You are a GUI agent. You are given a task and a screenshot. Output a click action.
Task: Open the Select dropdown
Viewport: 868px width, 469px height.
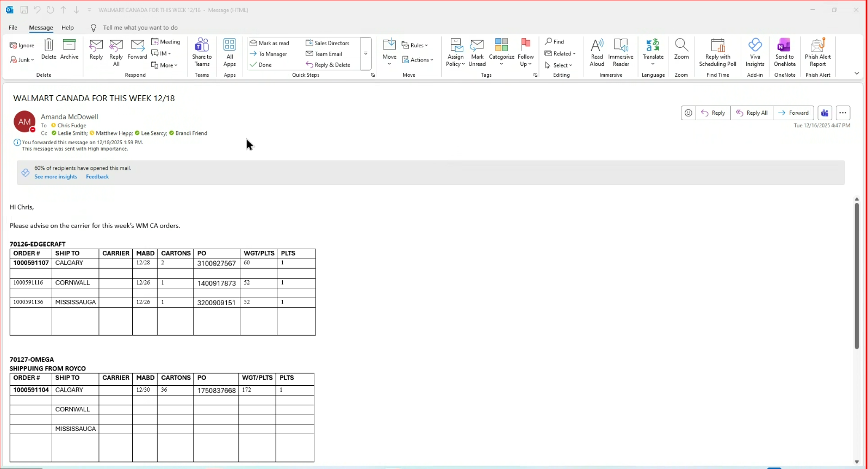[559, 65]
